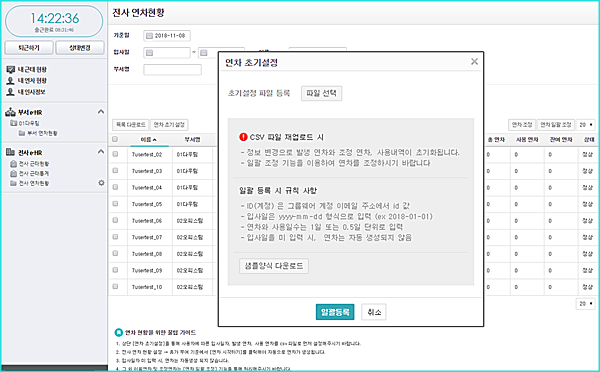Click the 목록 다운로드 button
600x372 pixels.
point(130,125)
